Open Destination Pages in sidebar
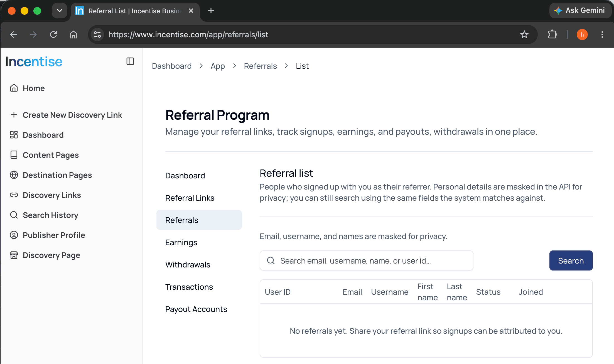 point(57,175)
